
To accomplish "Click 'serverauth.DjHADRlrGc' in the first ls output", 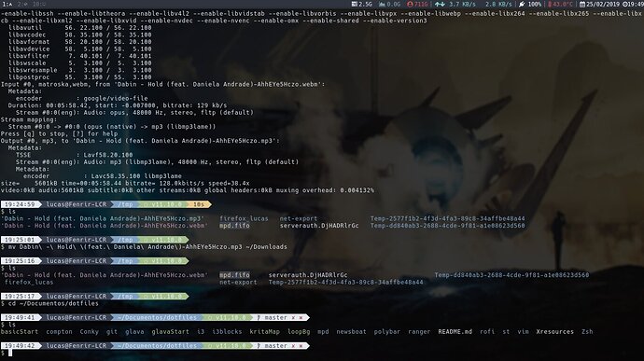I will 319,226.
